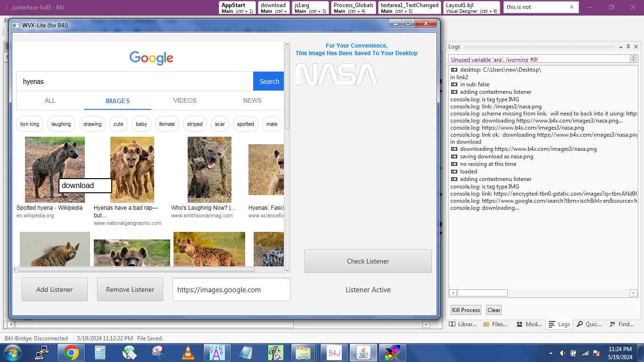Click the Add Listener button

tap(55, 289)
